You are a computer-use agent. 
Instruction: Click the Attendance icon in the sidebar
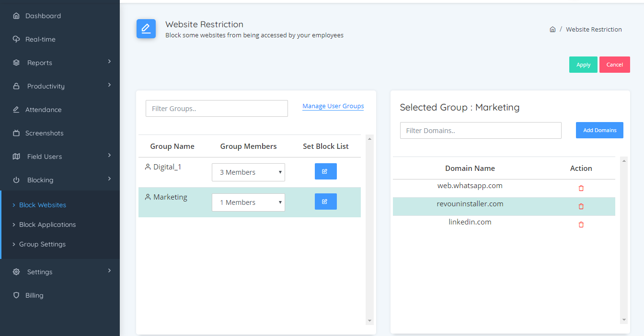point(16,109)
